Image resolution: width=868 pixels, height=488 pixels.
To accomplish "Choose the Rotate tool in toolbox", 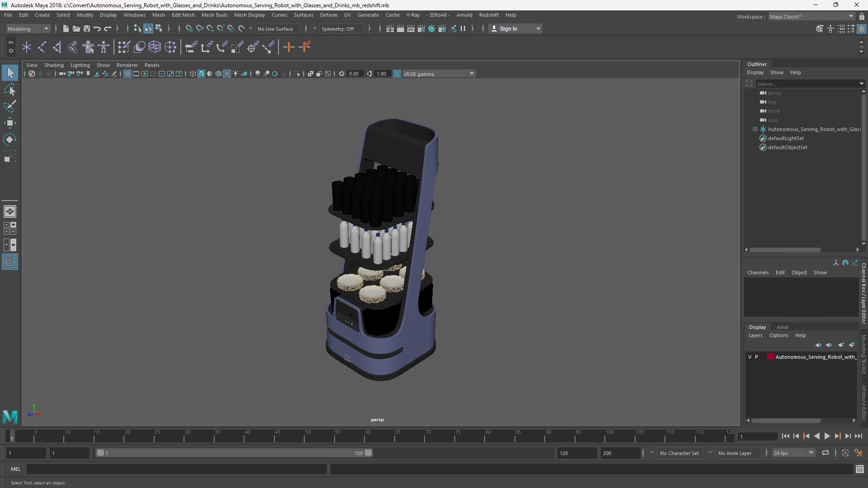I will 10,140.
